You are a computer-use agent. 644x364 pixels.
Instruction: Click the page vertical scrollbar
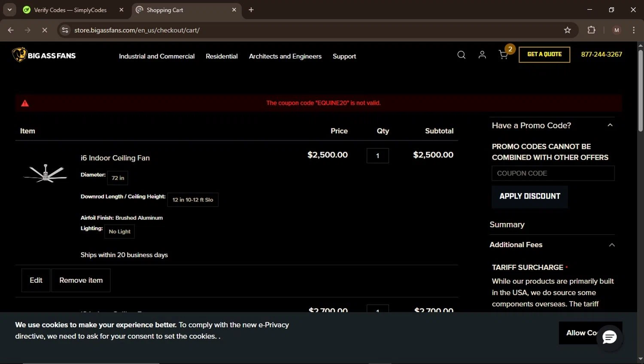point(640,91)
